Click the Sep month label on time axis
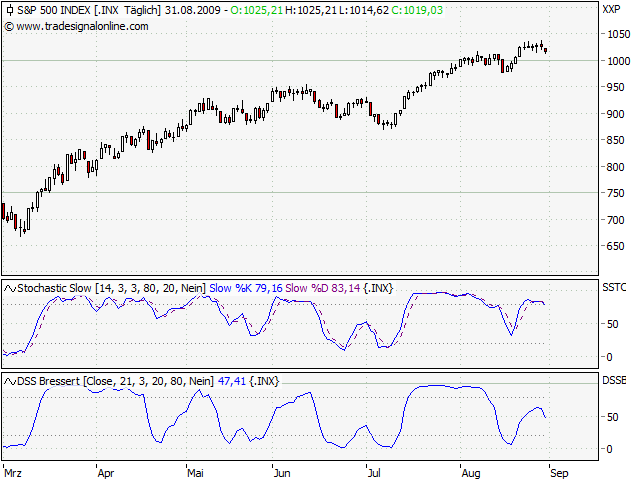 (x=559, y=473)
